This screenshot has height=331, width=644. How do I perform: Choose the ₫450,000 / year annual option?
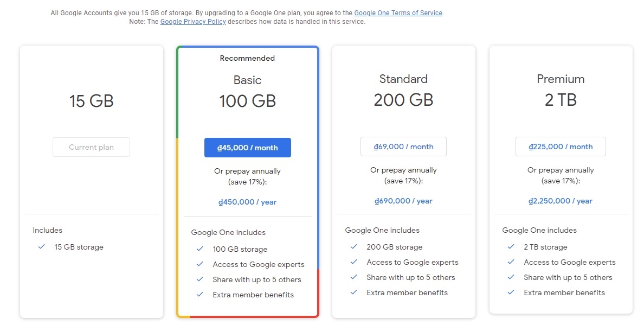coord(247,202)
